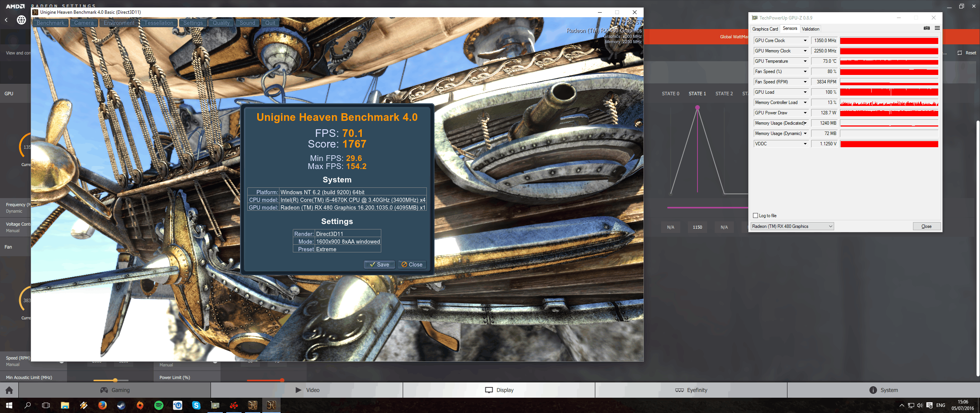Close the Heaven benchmark results dialog
Screen dimensions: 980x413
point(412,265)
